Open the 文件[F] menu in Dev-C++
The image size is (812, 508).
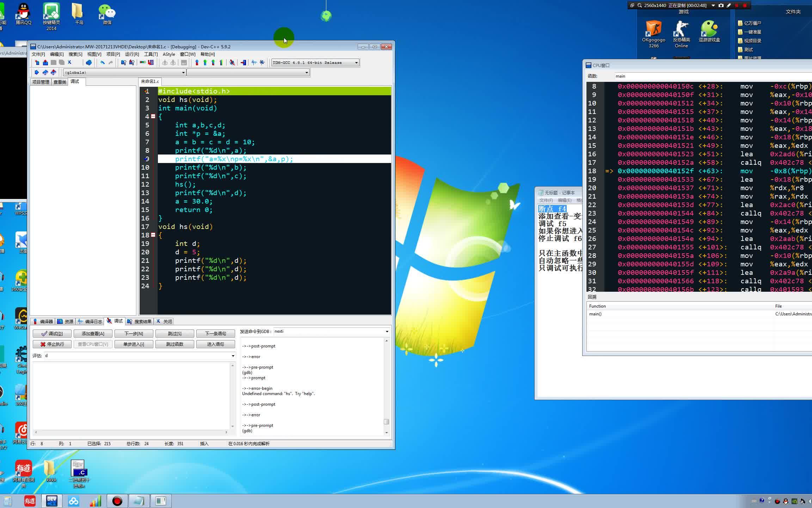[x=38, y=54]
